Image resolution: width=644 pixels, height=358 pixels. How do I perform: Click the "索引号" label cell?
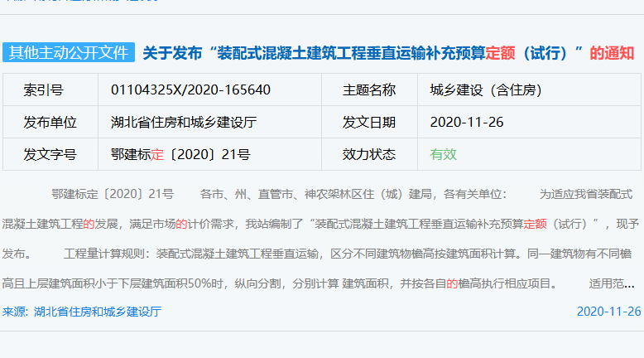click(50, 89)
